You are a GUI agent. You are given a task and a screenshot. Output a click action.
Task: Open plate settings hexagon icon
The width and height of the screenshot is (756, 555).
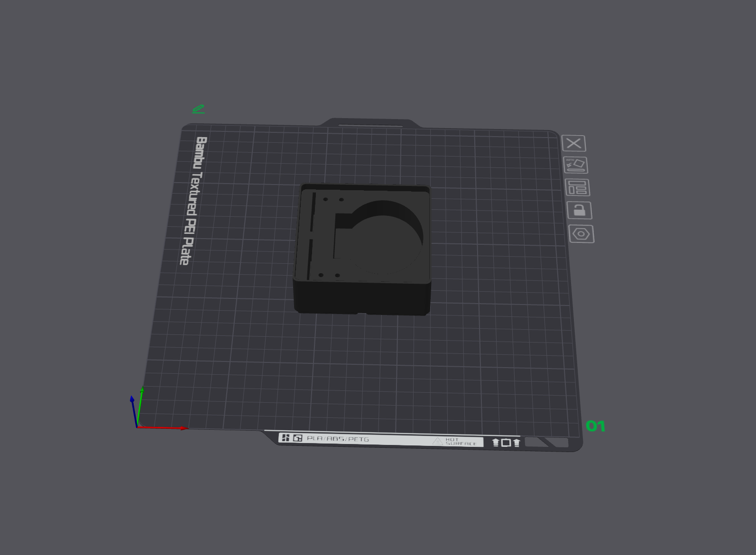[x=581, y=234]
